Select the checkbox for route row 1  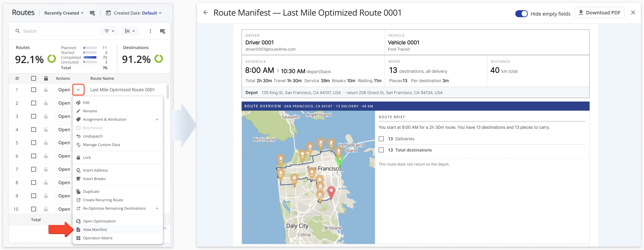(x=33, y=90)
